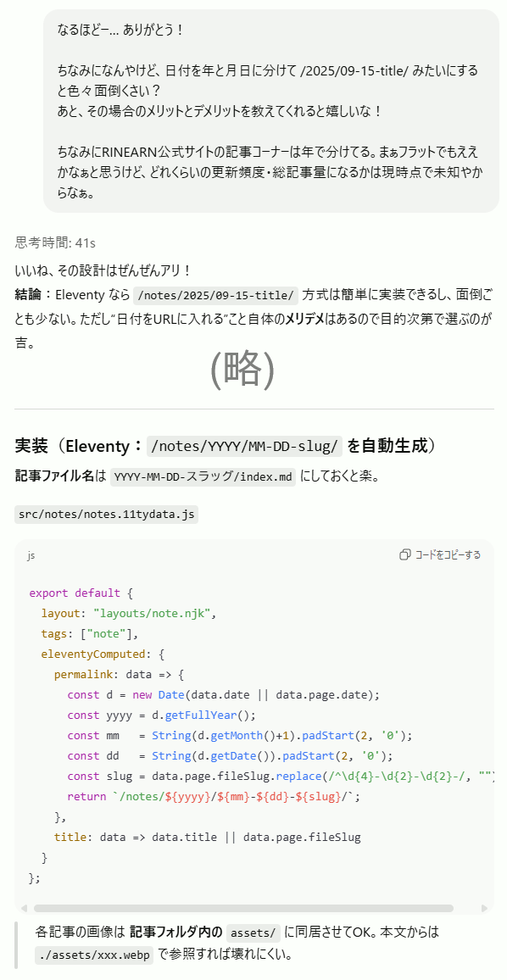507x980 pixels.
Task: Click the inline code YYYY-MM-DD-スラッグ/index.md
Action: tap(203, 477)
